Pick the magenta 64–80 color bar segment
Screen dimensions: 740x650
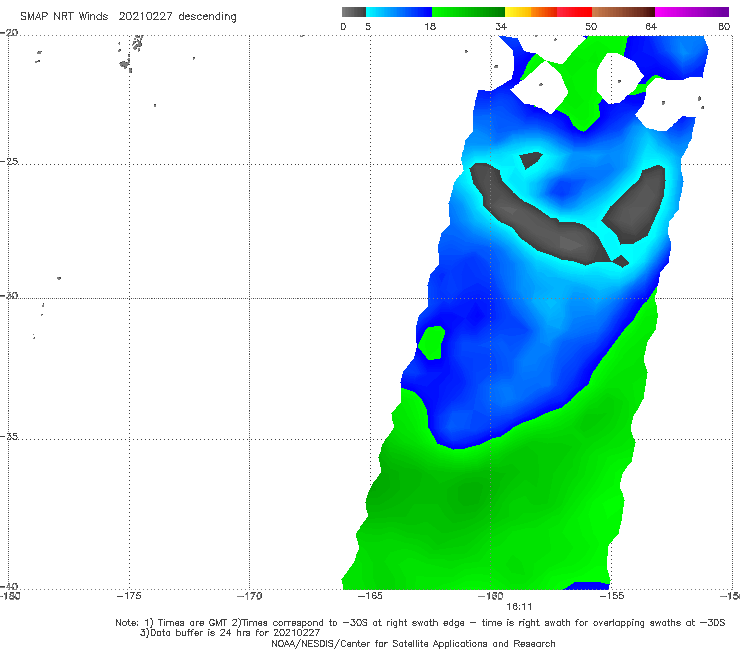pyautogui.click(x=692, y=12)
